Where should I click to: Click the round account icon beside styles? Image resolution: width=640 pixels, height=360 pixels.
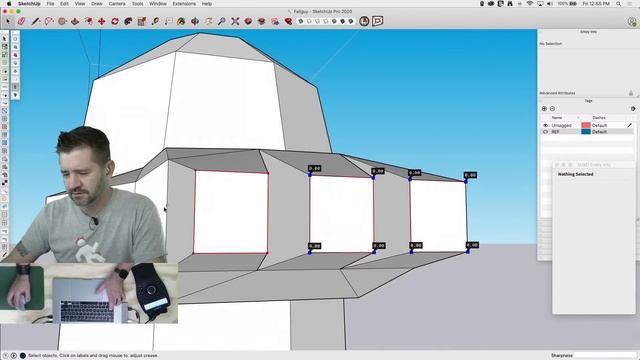[364, 21]
